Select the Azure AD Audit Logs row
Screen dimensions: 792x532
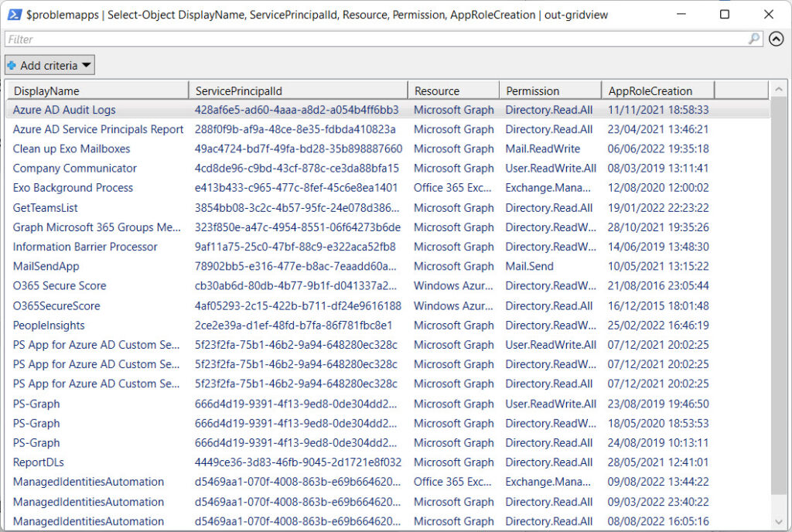click(388, 110)
